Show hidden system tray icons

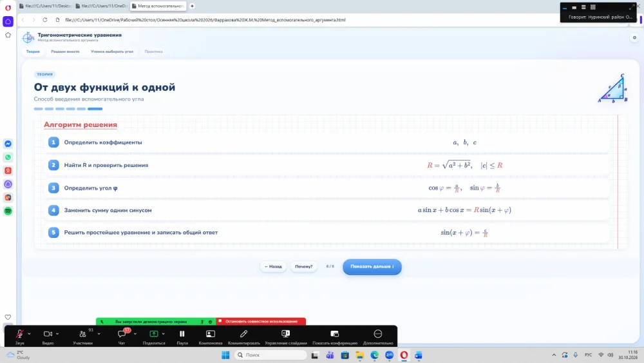tap(554, 355)
